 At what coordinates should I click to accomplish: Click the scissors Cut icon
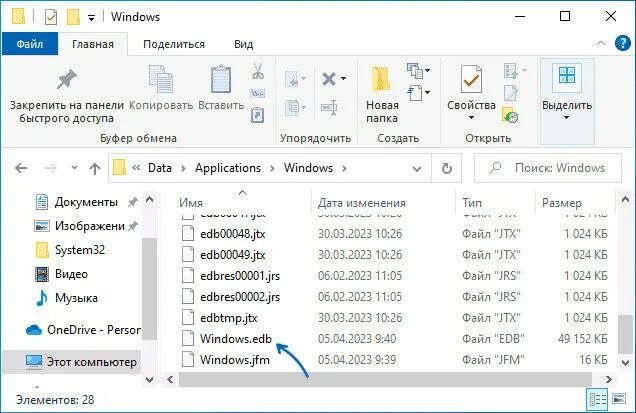click(x=258, y=71)
